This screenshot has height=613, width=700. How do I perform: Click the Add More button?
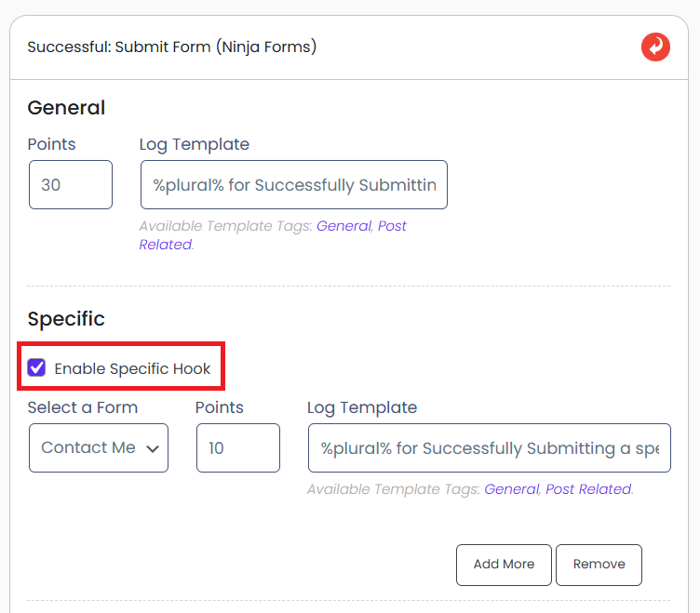click(504, 565)
